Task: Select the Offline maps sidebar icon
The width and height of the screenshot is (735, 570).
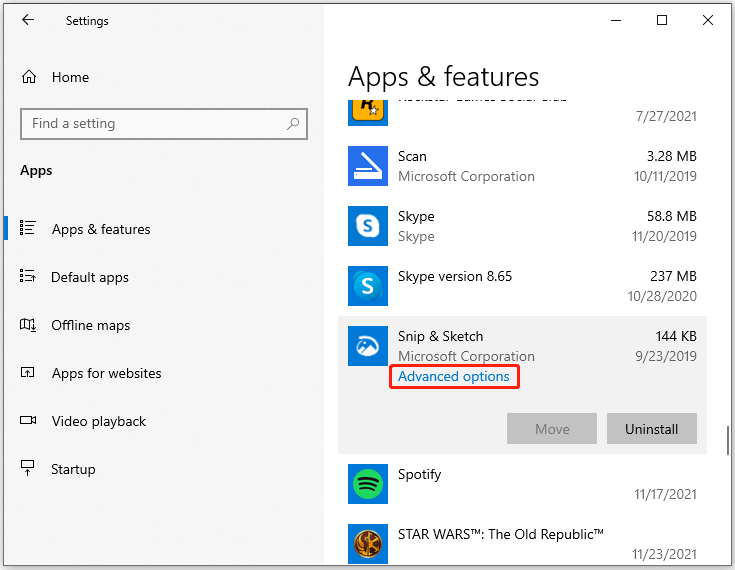Action: click(28, 324)
